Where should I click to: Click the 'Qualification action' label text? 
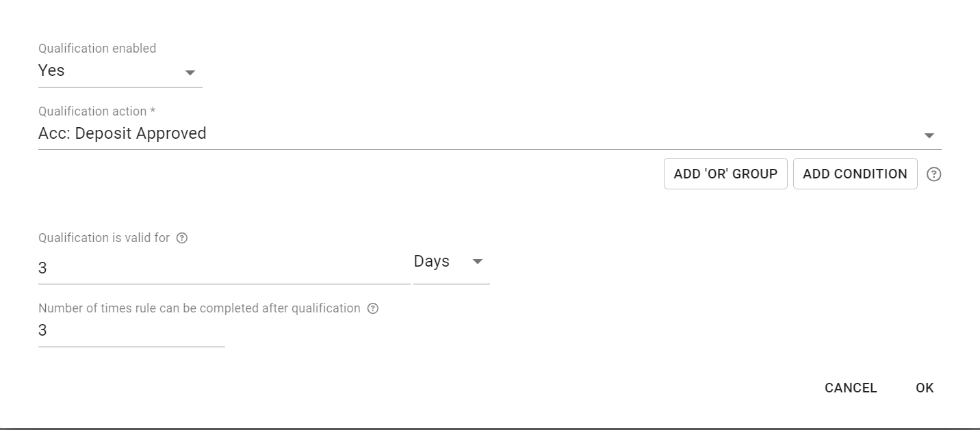[x=92, y=111]
